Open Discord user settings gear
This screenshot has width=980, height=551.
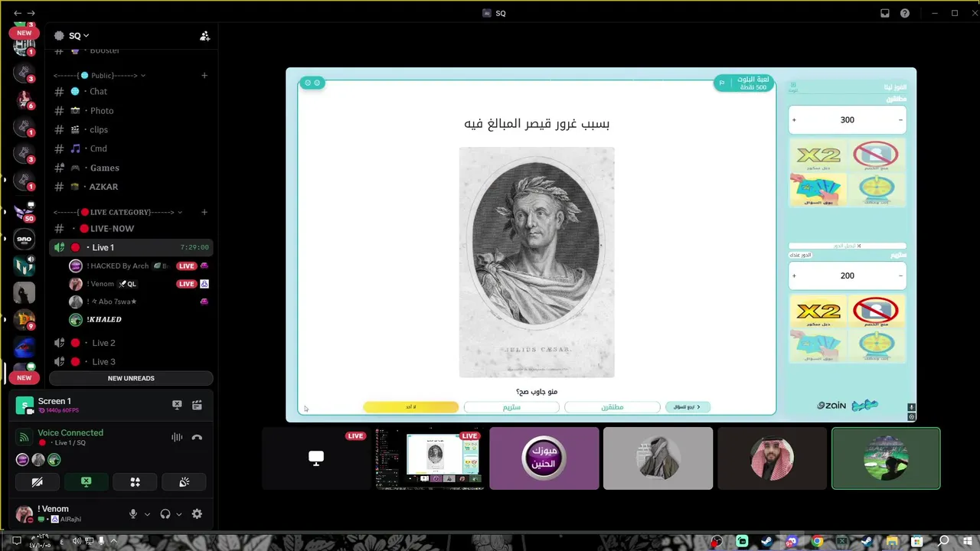coord(197,514)
